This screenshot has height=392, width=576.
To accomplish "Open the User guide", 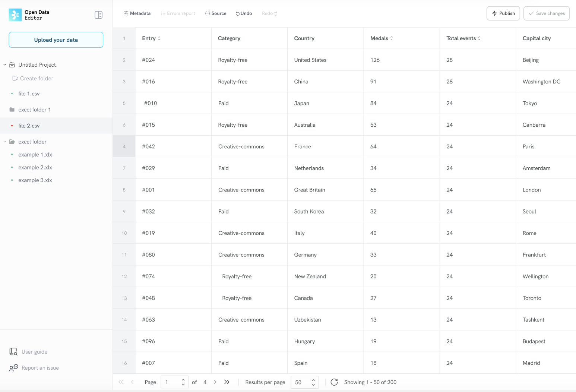I will click(x=34, y=351).
